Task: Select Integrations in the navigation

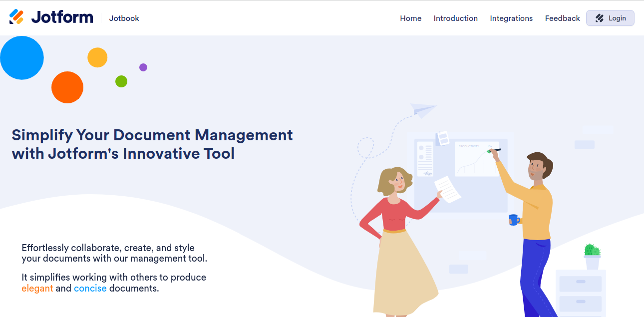Action: coord(511,18)
